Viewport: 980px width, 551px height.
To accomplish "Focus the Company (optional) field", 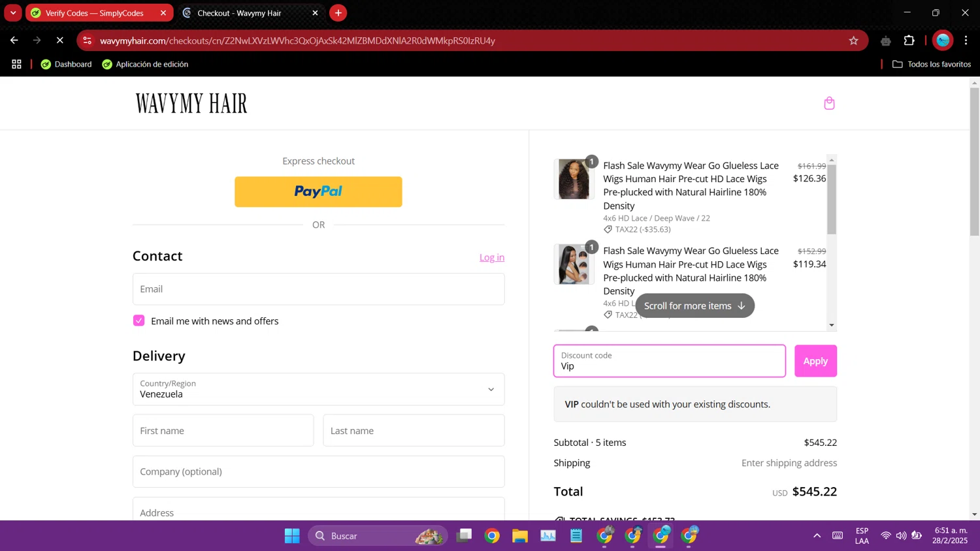I will (318, 471).
